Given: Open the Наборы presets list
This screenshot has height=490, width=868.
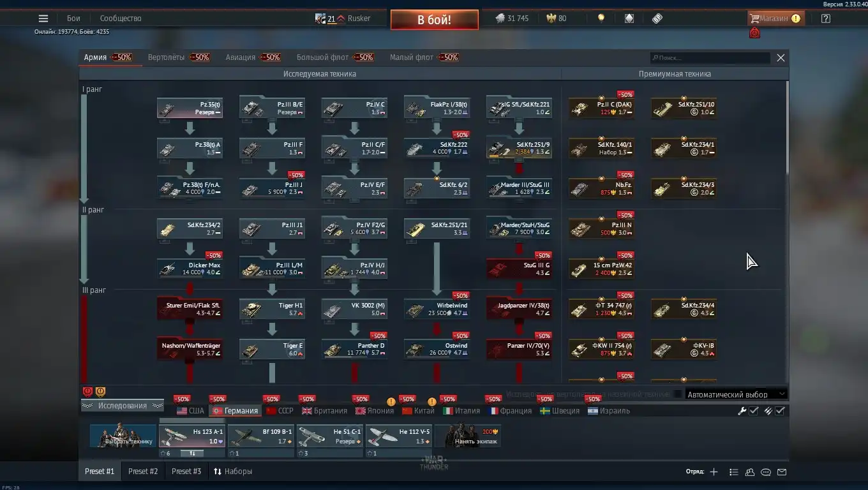Looking at the screenshot, I should coord(233,471).
